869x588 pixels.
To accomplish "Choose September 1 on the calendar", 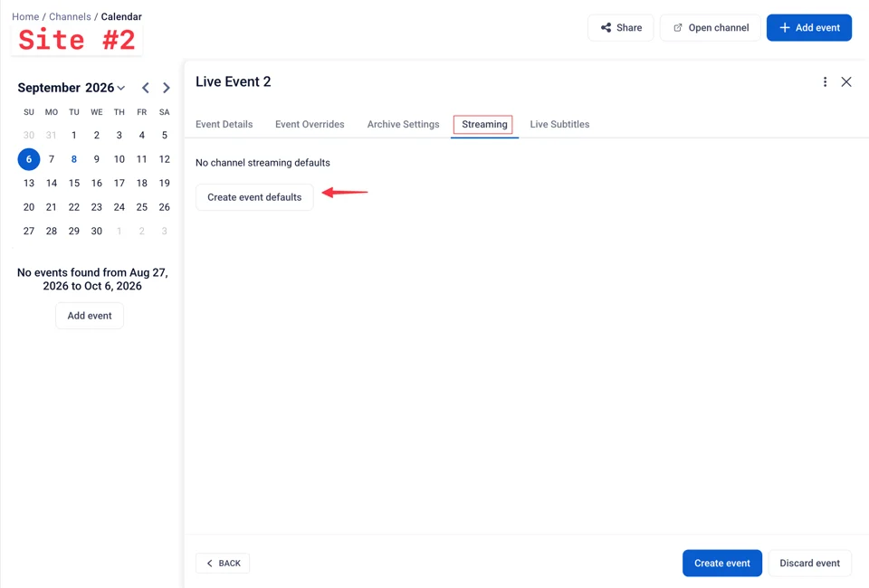I will click(73, 135).
